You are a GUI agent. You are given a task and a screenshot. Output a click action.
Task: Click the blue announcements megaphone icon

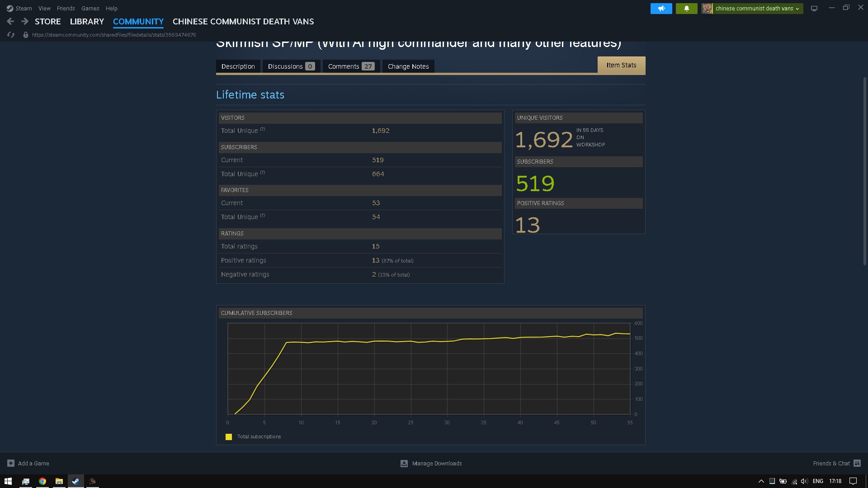point(661,9)
